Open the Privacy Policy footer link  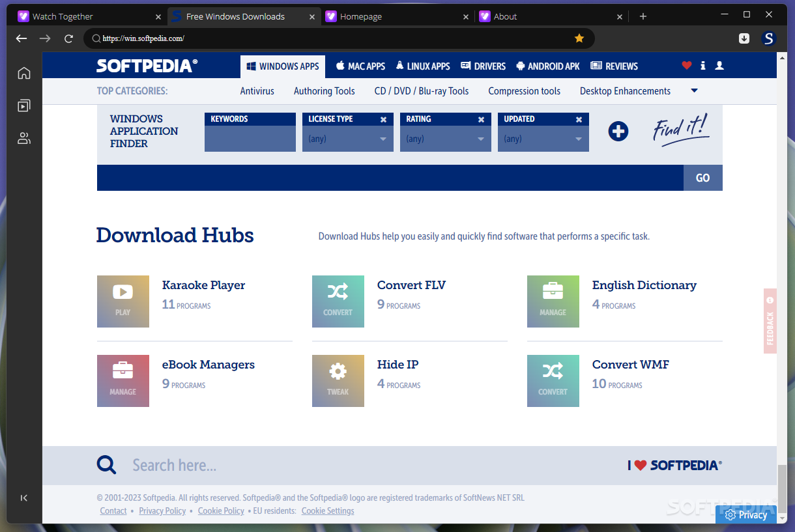(162, 511)
